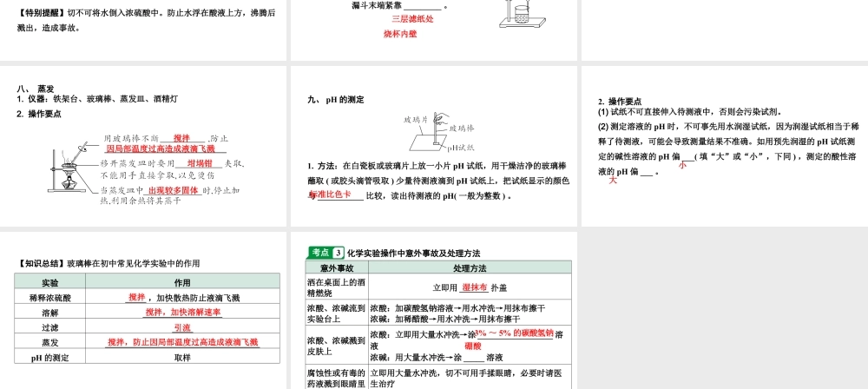
Task: Select the red answer 出现较多固体
Action: [x=173, y=190]
